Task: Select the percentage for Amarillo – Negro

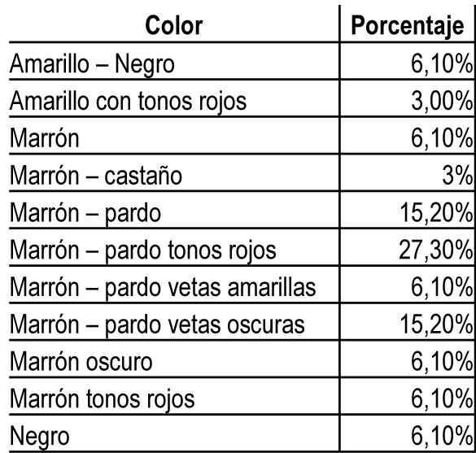Action: 442,64
